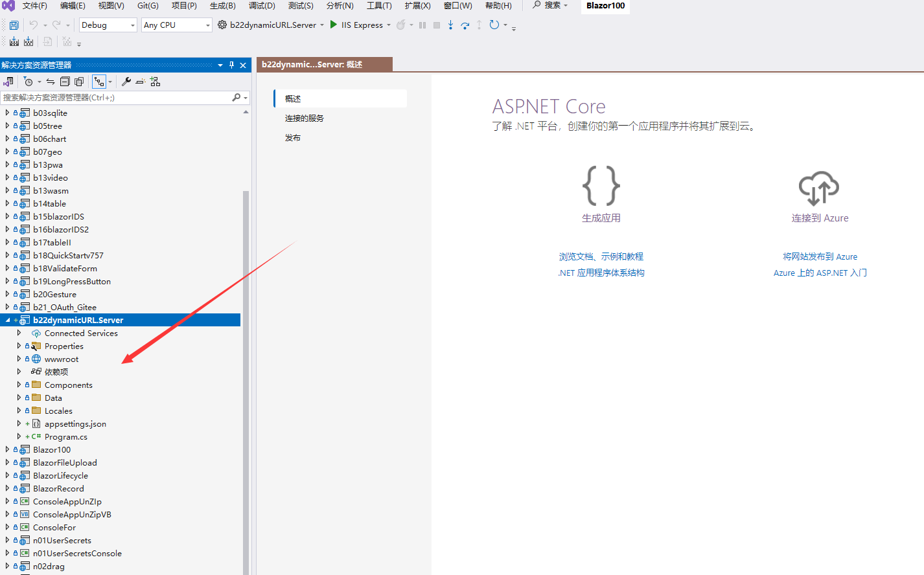
Task: Expand the Components folder node
Action: (19, 385)
